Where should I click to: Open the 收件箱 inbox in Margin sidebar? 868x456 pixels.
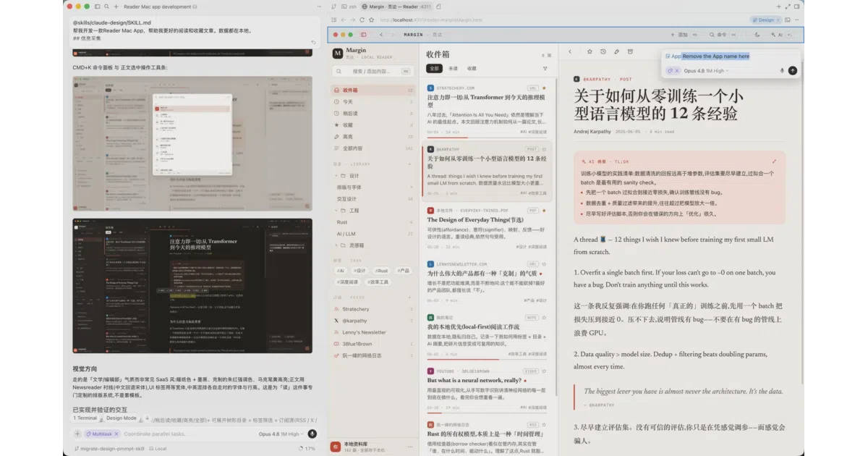point(373,90)
